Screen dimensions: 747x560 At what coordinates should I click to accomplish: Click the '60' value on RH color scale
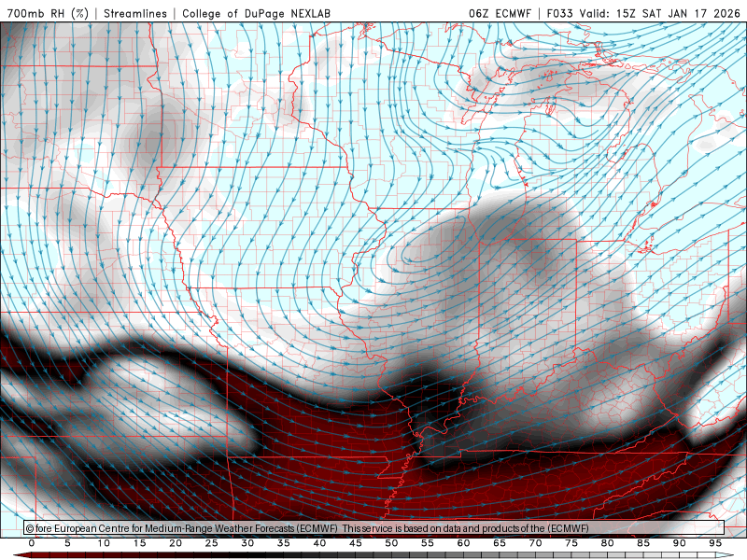463,543
